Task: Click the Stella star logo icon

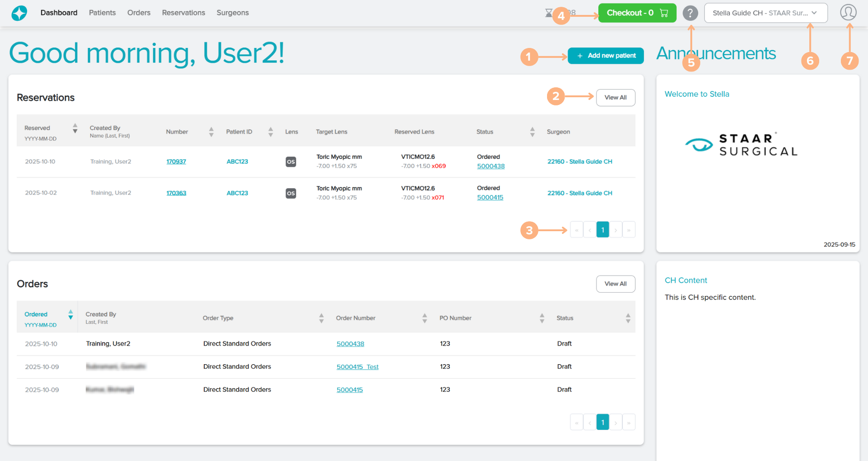Action: click(x=19, y=13)
